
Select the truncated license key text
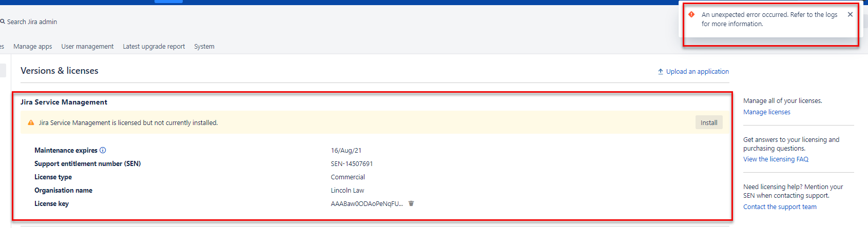(367, 203)
